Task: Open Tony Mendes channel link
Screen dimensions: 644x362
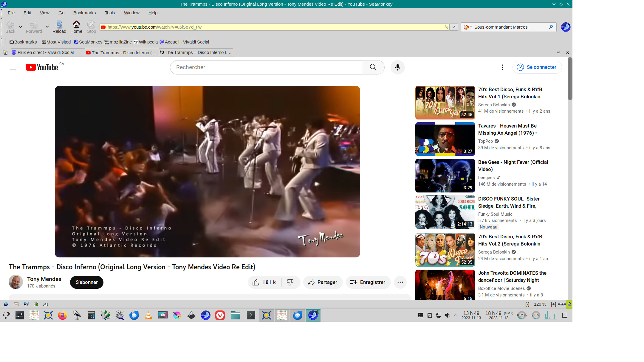Action: (44, 279)
